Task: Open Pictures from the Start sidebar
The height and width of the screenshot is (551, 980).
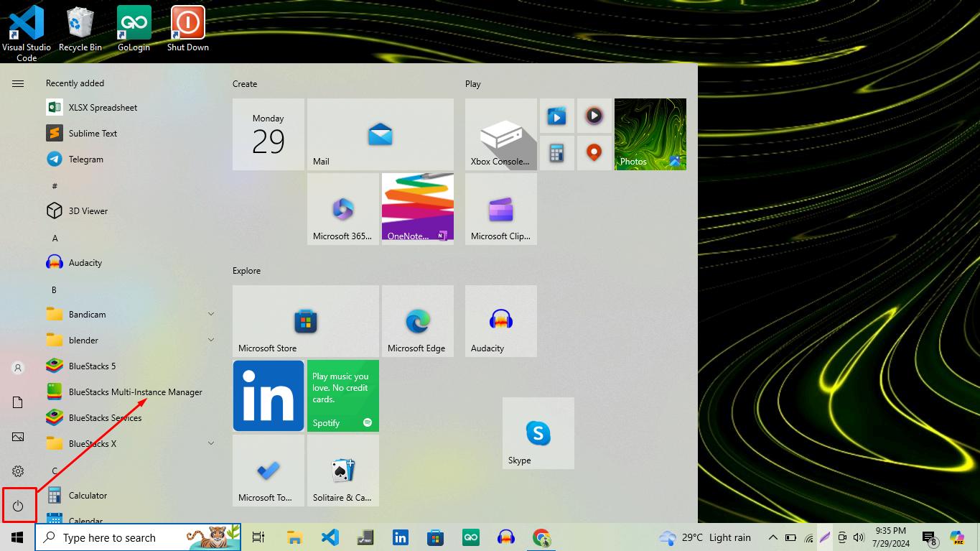Action: tap(18, 437)
